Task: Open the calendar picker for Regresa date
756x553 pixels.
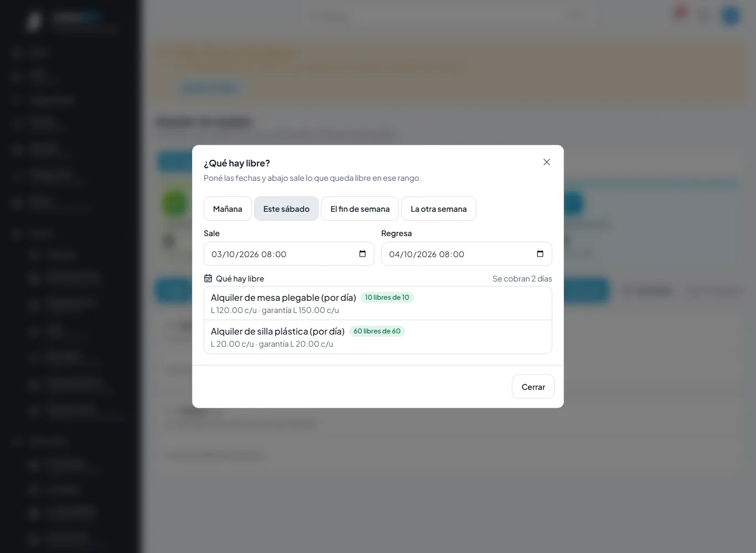Action: click(540, 254)
